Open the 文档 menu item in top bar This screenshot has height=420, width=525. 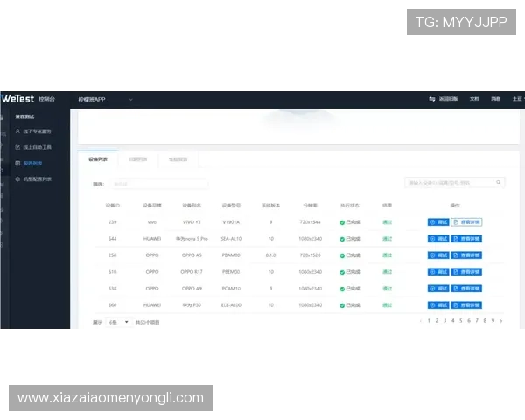(x=474, y=99)
